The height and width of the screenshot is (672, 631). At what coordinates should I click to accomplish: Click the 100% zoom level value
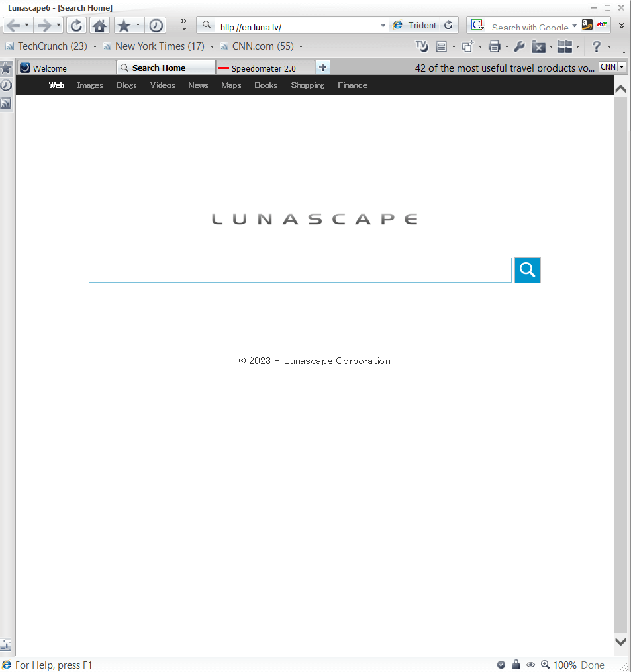click(565, 665)
